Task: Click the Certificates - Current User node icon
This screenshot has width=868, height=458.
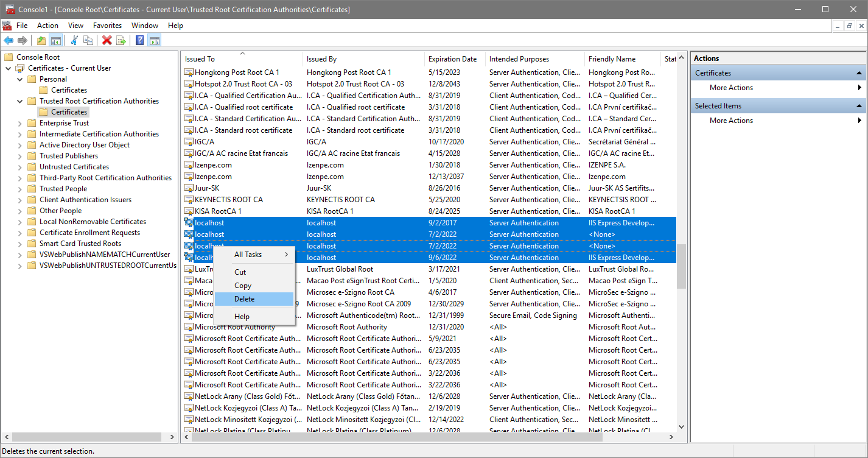Action: pyautogui.click(x=20, y=68)
